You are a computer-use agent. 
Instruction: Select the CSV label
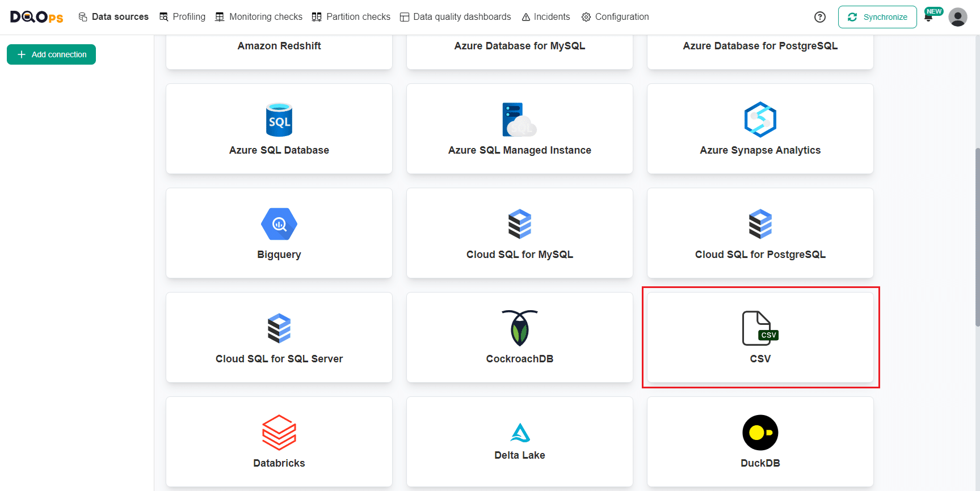click(760, 359)
